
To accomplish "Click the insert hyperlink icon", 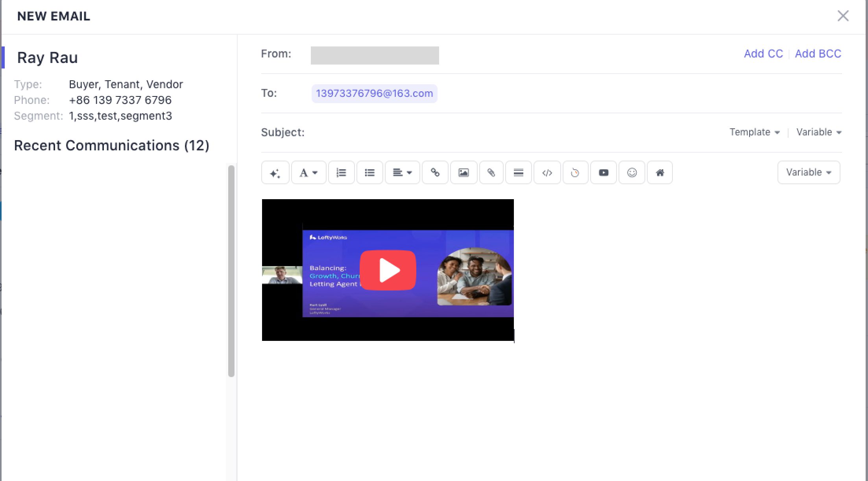I will 435,172.
